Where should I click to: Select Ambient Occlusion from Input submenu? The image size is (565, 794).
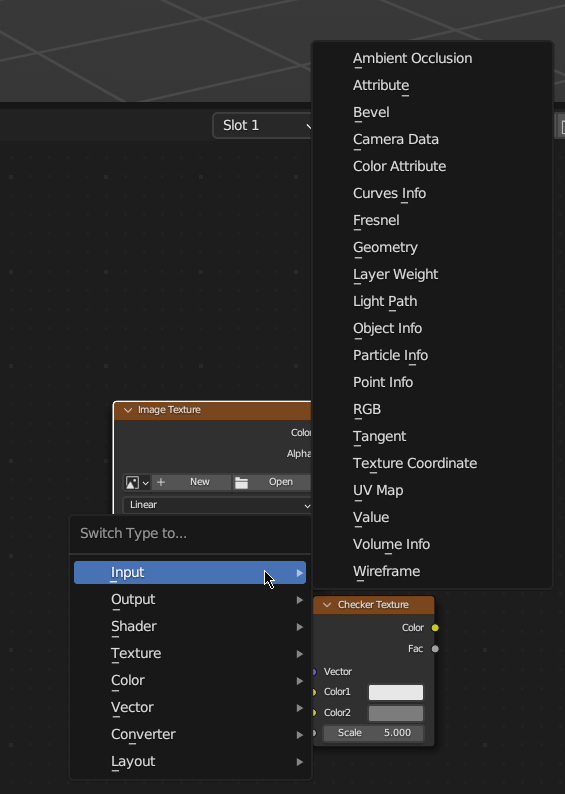[433, 58]
